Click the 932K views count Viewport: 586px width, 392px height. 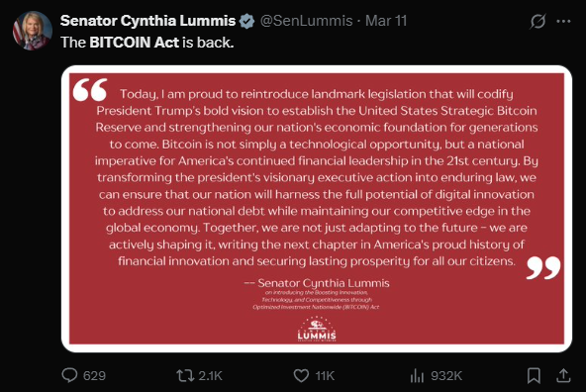(446, 375)
